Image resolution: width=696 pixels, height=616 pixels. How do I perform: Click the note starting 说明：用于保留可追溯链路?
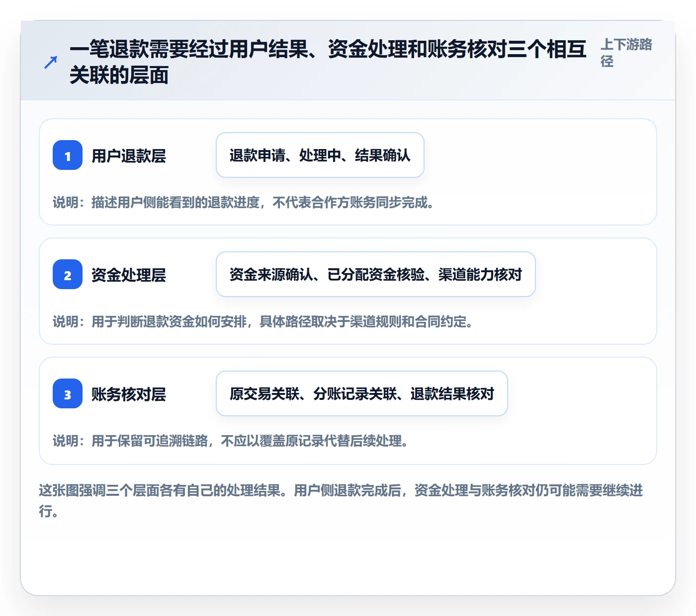[x=231, y=441]
